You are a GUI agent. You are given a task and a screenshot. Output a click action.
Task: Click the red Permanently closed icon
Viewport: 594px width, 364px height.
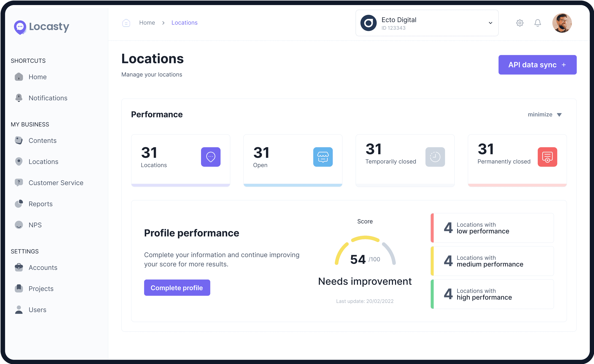coord(547,157)
